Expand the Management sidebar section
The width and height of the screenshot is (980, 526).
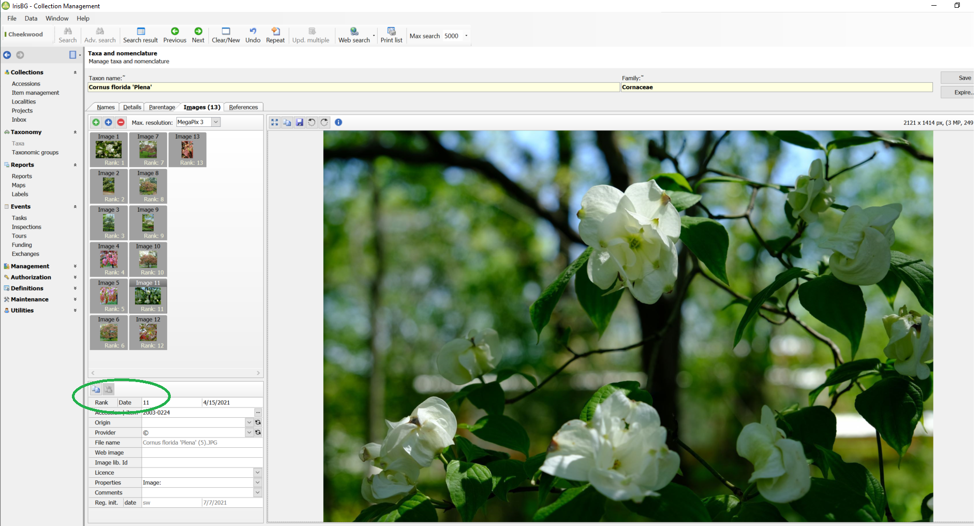coord(75,266)
